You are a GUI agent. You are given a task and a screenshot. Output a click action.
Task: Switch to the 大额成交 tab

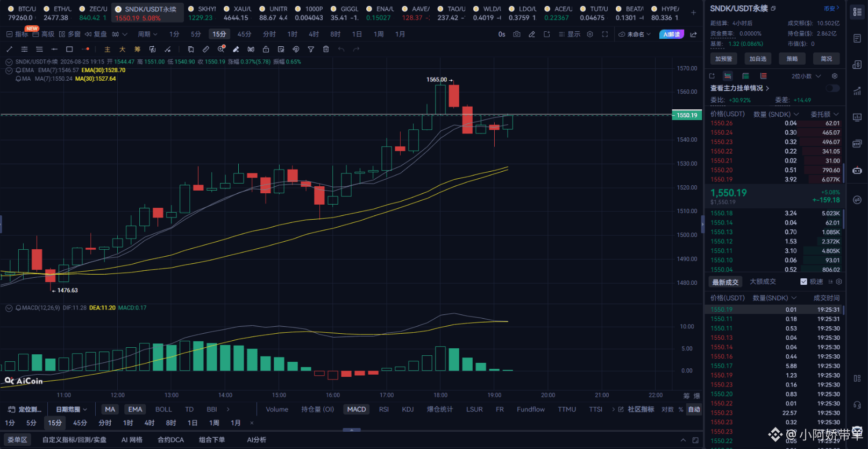(763, 282)
